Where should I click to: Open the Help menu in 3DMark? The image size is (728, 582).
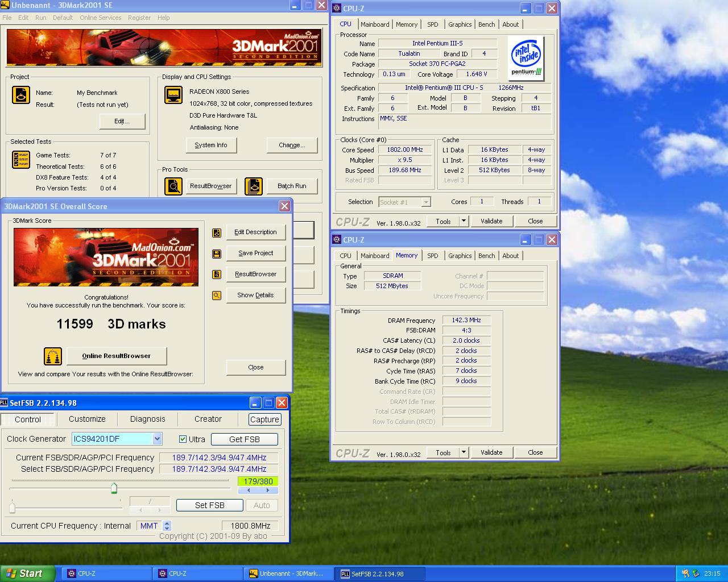coord(163,18)
